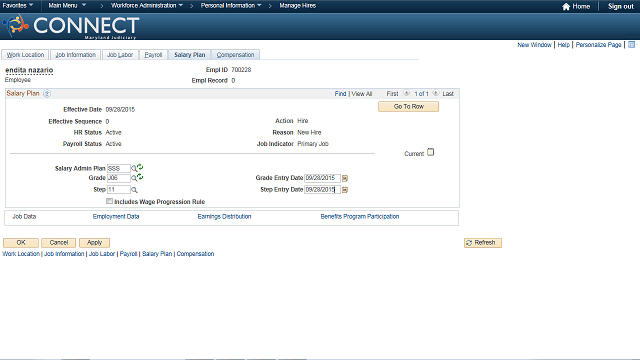Viewport: 640px width, 360px height.
Task: Open Manage Hires breadcrumb
Action: coord(298,5)
